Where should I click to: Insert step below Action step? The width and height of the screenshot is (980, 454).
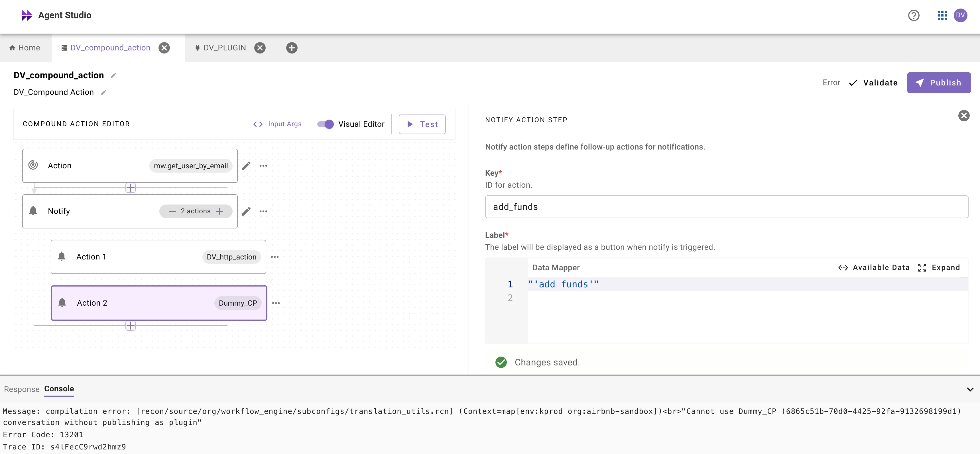[131, 188]
